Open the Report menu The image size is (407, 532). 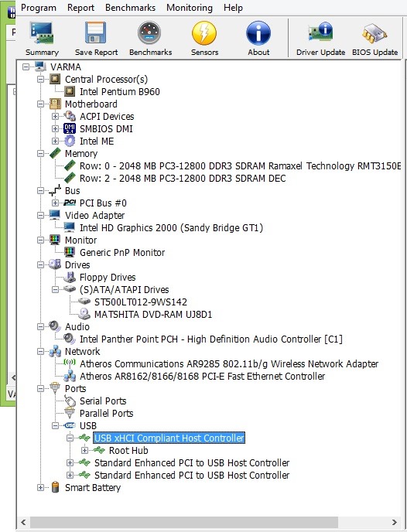tap(80, 8)
